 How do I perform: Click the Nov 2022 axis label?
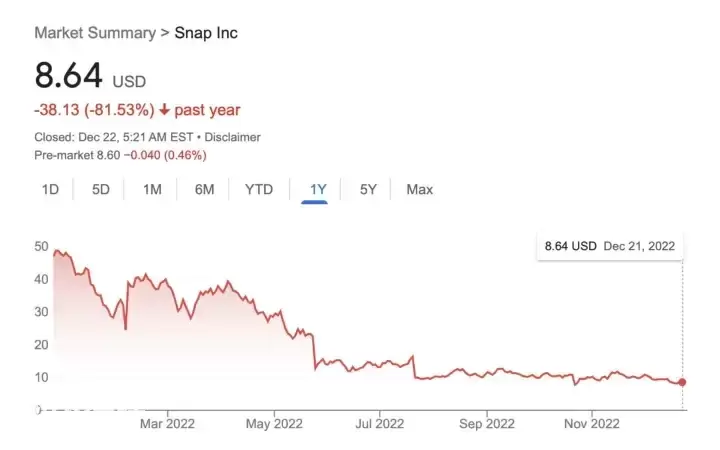pos(591,423)
